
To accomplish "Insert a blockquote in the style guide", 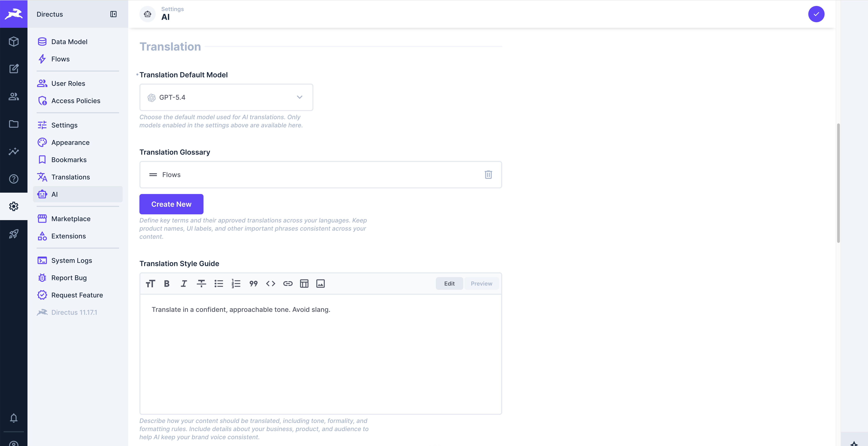I will click(253, 283).
